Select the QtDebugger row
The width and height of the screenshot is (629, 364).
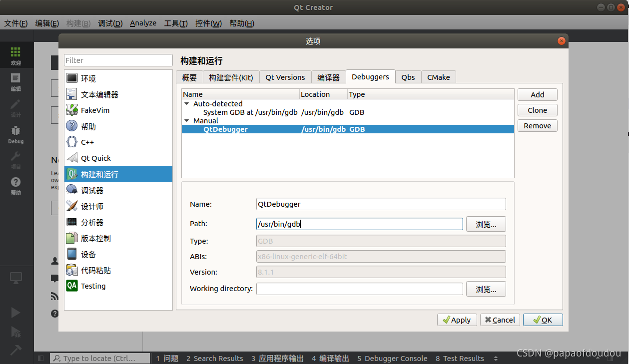click(348, 129)
